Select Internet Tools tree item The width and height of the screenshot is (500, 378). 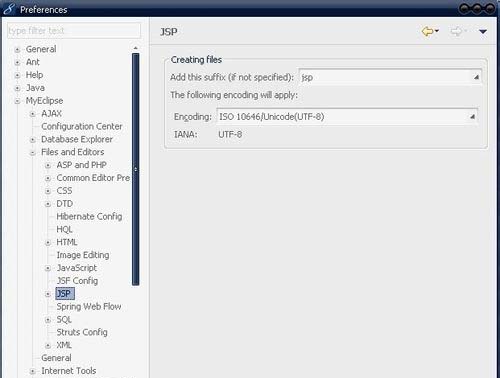[68, 371]
